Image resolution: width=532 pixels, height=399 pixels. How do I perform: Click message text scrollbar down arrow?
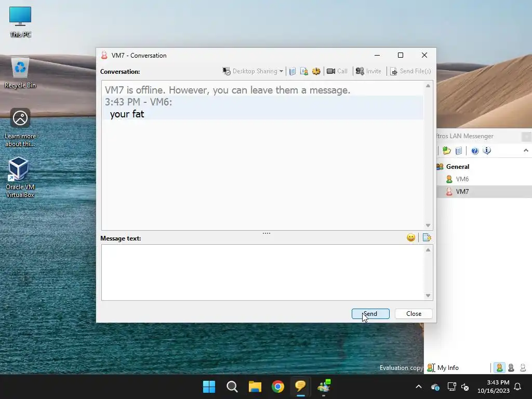428,296
